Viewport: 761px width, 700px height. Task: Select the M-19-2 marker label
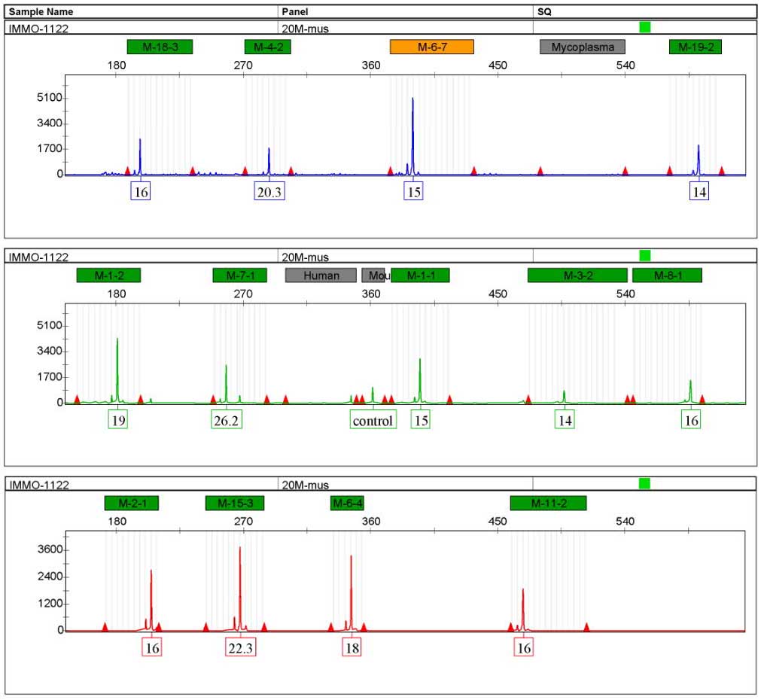(696, 47)
